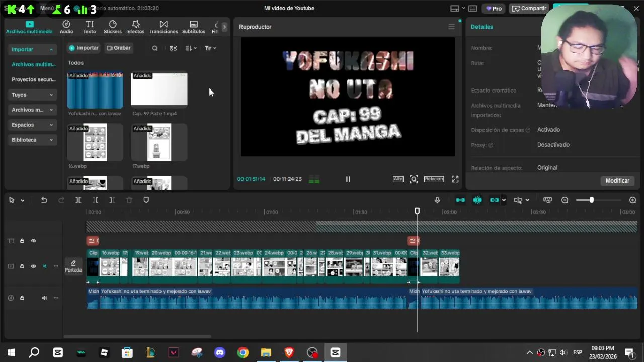
Task: Select Cap. 97 Parte 1.mp4 thumbnail
Action: (x=159, y=89)
